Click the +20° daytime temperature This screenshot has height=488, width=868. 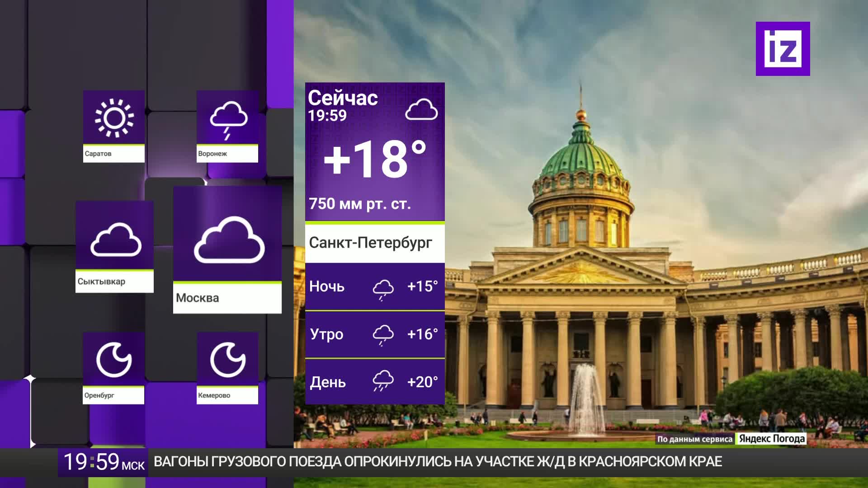click(423, 382)
